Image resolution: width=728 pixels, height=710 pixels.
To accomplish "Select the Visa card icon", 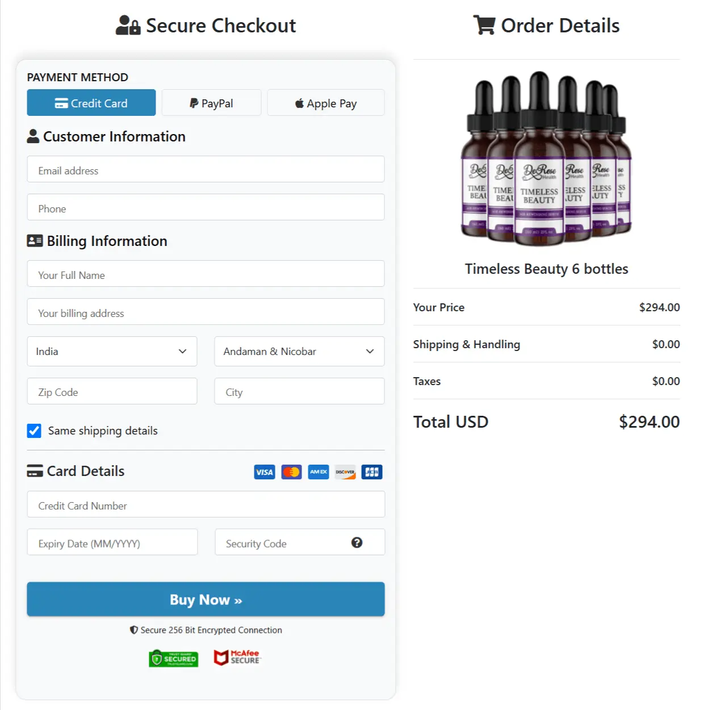I will (x=264, y=471).
